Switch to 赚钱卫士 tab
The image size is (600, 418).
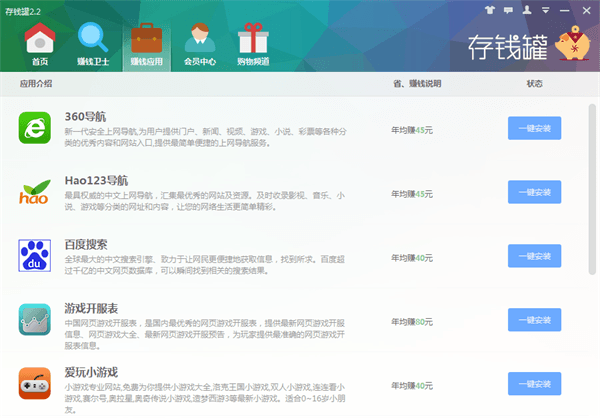(94, 43)
